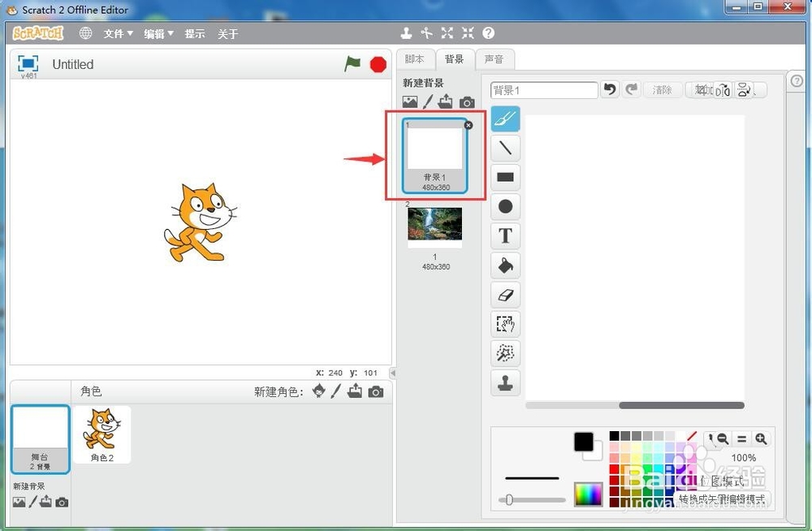812x531 pixels.
Task: Click the Undo arrow
Action: (610, 89)
